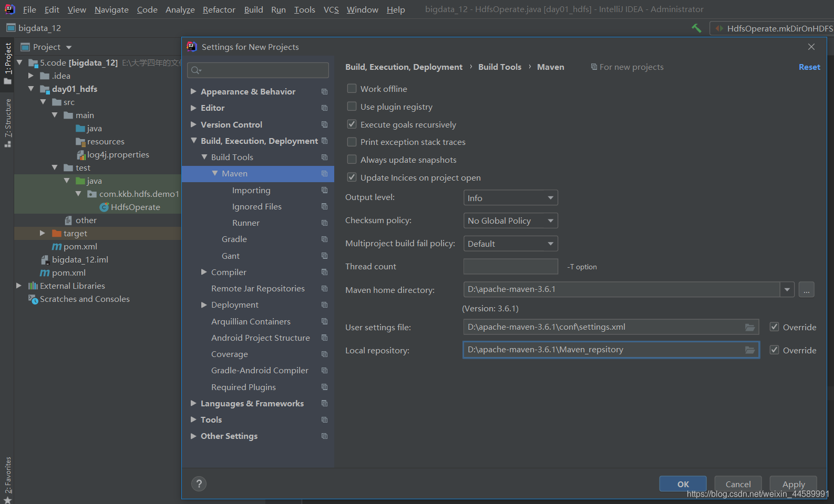Viewport: 834px width, 504px height.
Task: Click the project-level icon beside Gradle
Action: pos(324,239)
